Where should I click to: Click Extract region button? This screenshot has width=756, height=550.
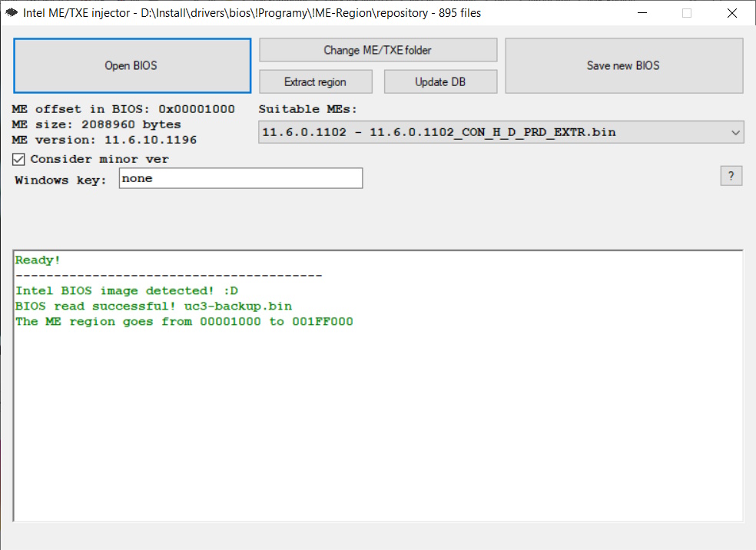coord(315,82)
